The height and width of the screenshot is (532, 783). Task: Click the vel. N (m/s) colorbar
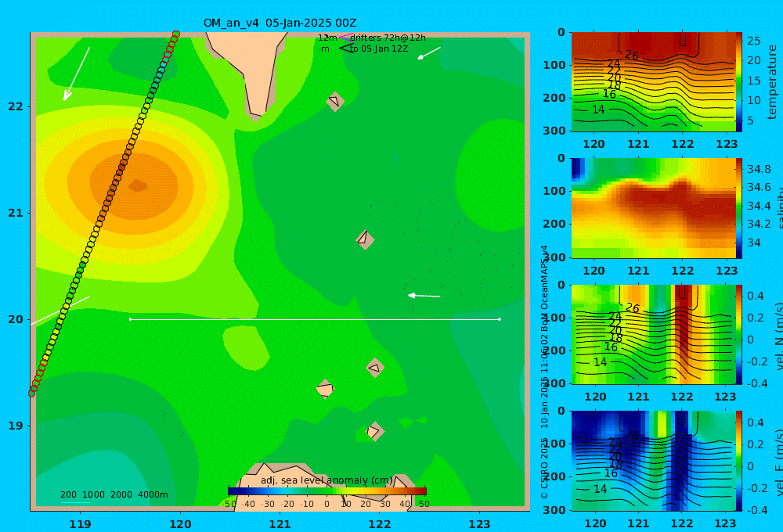[739, 334]
